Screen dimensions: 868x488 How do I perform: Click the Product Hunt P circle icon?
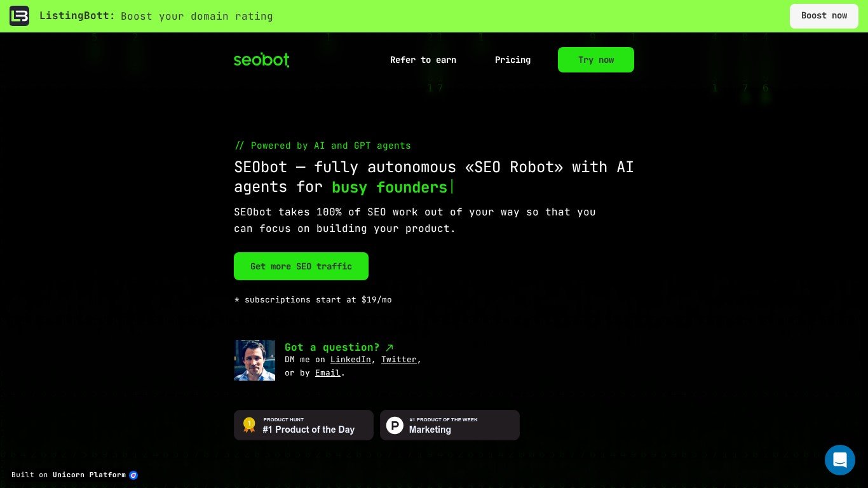395,425
